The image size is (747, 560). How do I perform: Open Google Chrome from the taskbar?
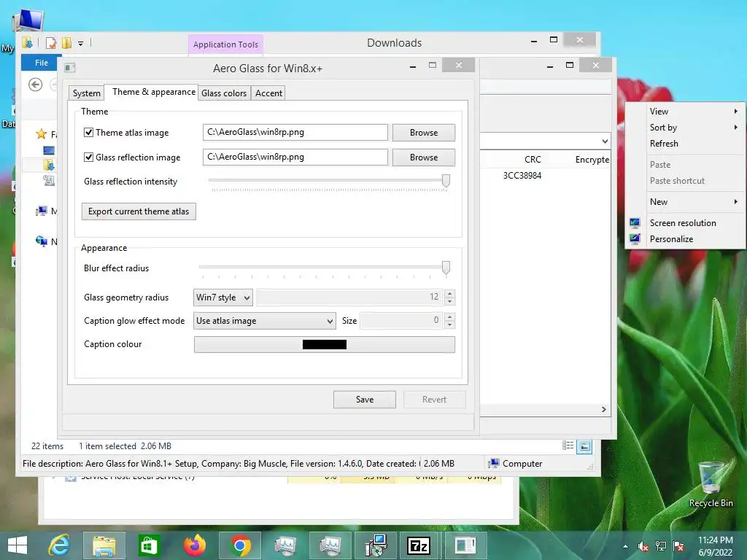click(239, 545)
